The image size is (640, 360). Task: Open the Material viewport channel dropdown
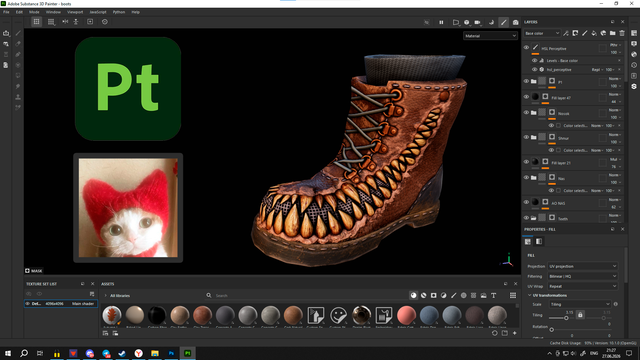490,36
